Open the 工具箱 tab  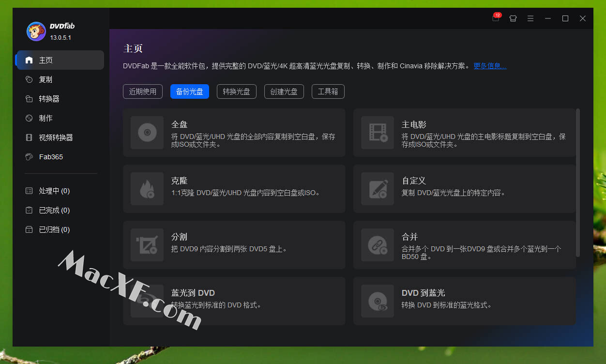[x=328, y=91]
